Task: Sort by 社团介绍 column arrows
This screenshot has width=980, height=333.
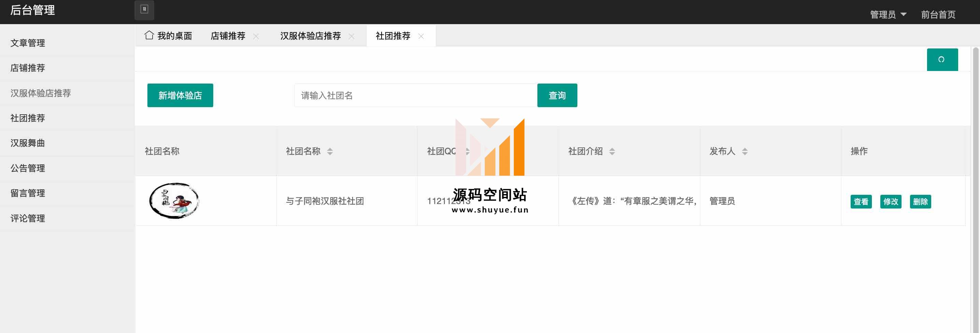Action: (612, 151)
